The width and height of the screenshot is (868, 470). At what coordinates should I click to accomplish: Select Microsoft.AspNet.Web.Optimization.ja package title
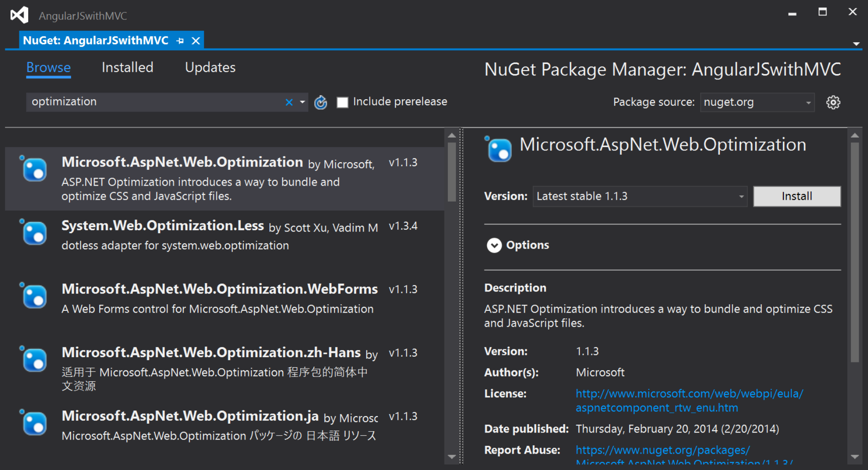[190, 416]
